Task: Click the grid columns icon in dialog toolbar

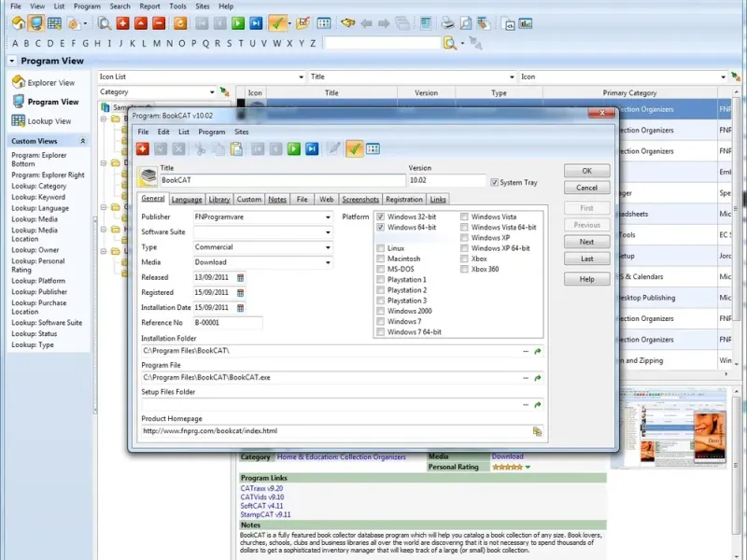Action: coord(373,149)
